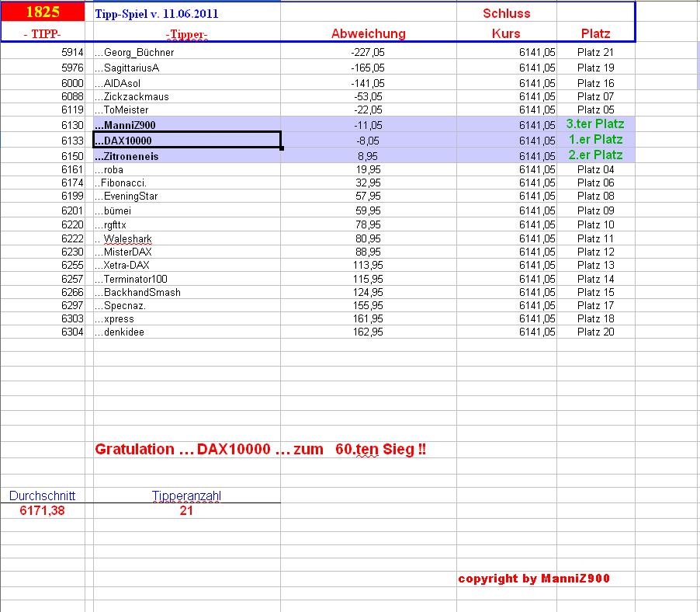The height and width of the screenshot is (612, 700).
Task: Click the Kurs header cell
Action: click(506, 33)
